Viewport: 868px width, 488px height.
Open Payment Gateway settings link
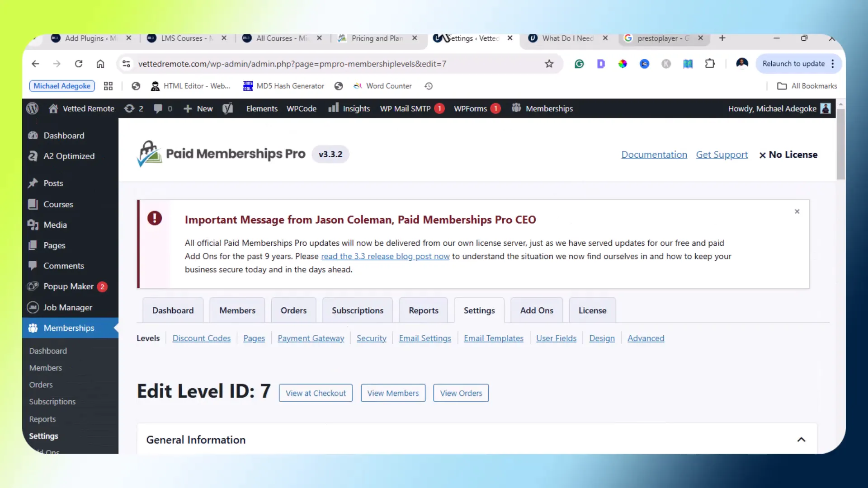(311, 338)
